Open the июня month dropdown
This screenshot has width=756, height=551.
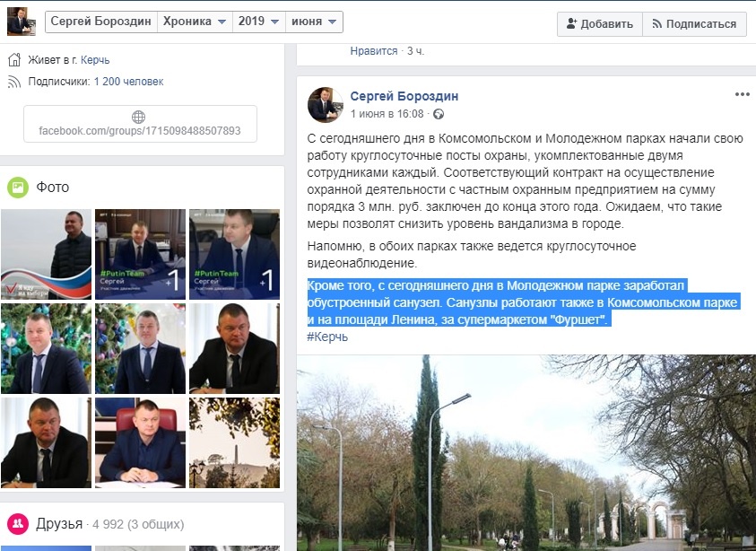[x=312, y=23]
